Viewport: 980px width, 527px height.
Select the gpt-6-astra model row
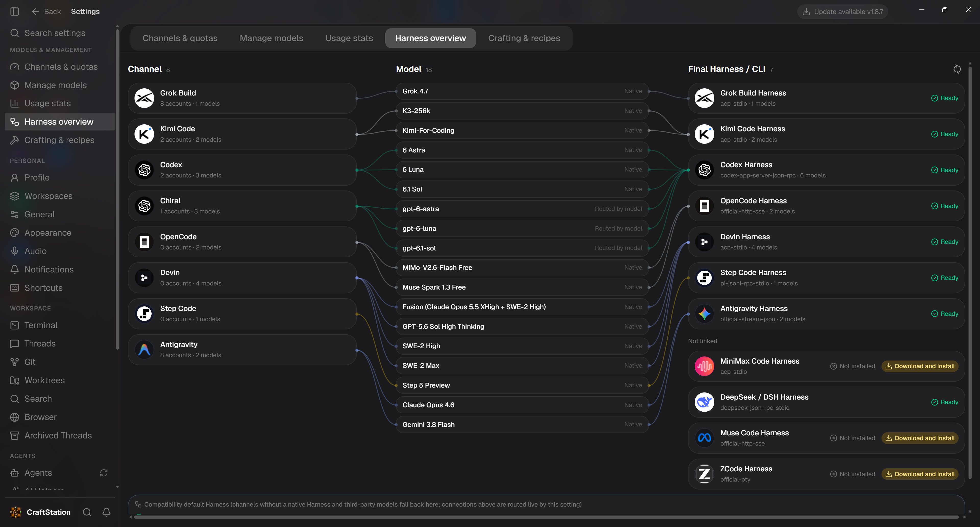[522, 209]
